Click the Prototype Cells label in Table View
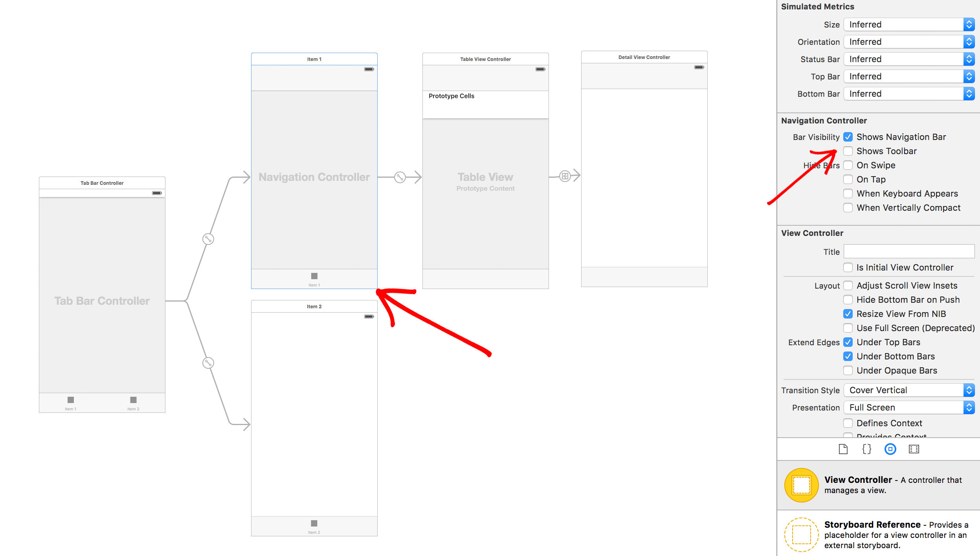 pyautogui.click(x=451, y=96)
